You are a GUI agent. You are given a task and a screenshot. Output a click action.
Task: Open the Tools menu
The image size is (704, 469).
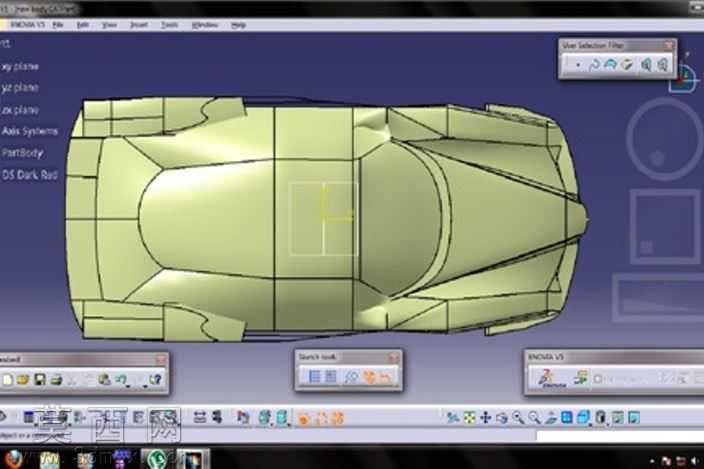[169, 25]
